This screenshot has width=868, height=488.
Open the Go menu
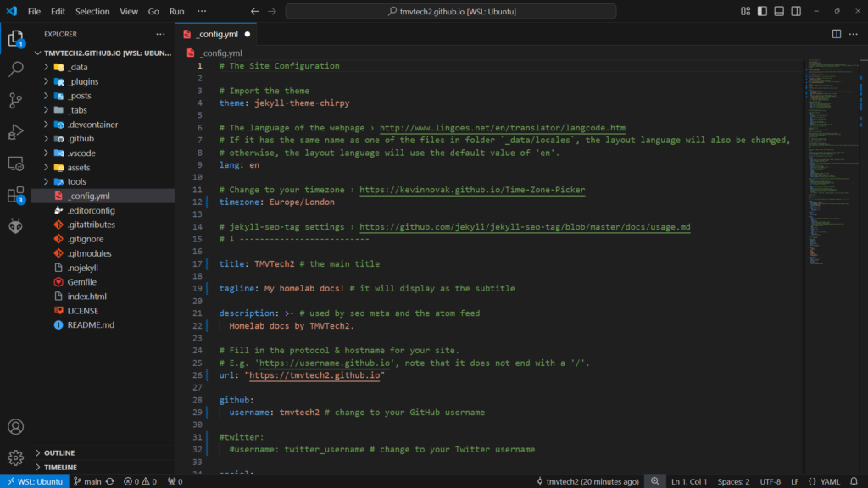tap(153, 11)
